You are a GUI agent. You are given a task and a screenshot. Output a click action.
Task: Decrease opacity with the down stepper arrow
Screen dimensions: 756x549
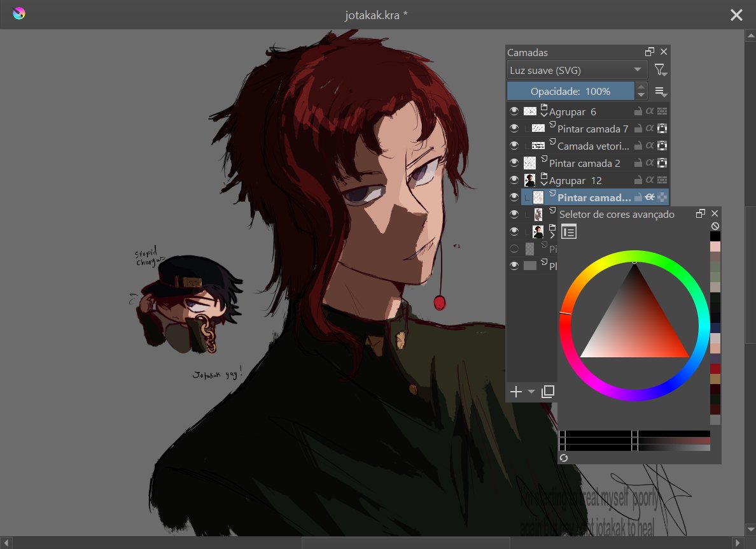[x=641, y=96]
